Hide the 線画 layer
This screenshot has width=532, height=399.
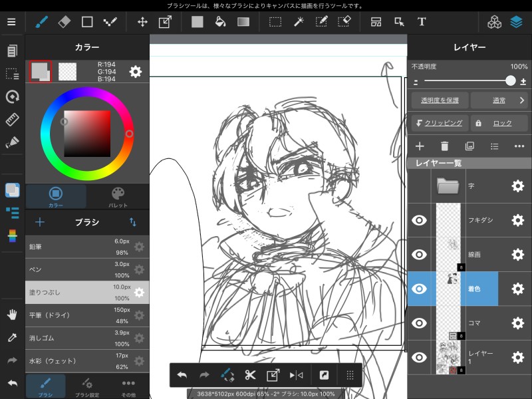pos(420,255)
